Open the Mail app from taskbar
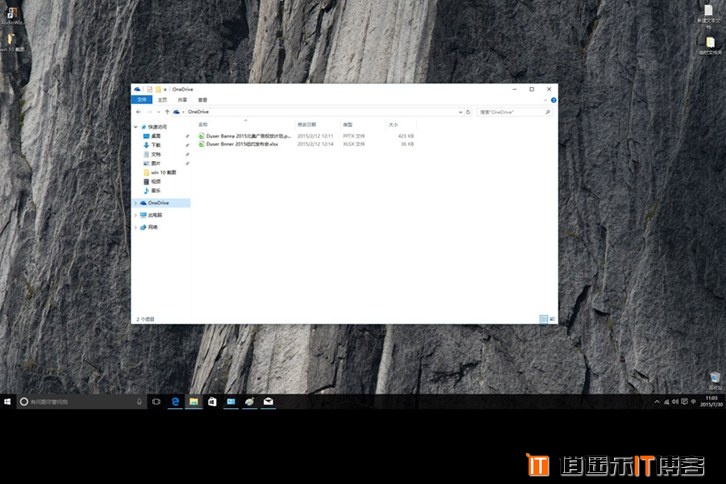This screenshot has height=484, width=726. click(x=268, y=402)
